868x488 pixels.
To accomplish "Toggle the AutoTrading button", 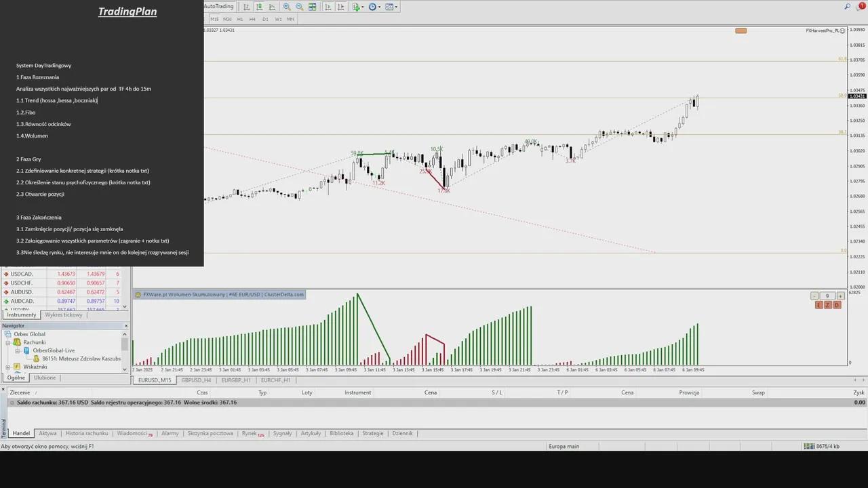I will click(x=218, y=7).
